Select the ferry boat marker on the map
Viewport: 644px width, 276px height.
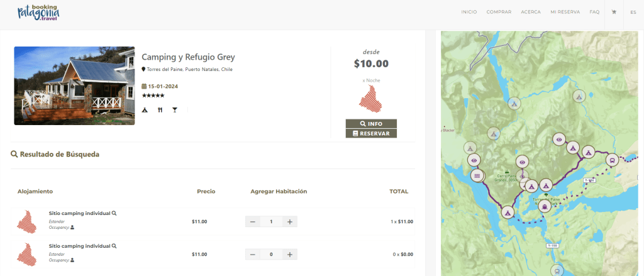[543, 204]
